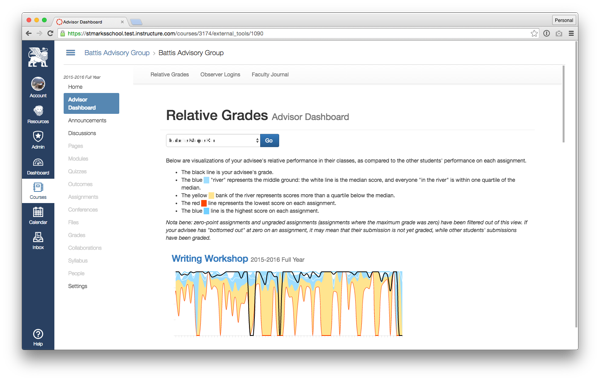Screen dimensions: 600x381
Task: Switch to the Observer Logins tab
Action: (x=220, y=74)
